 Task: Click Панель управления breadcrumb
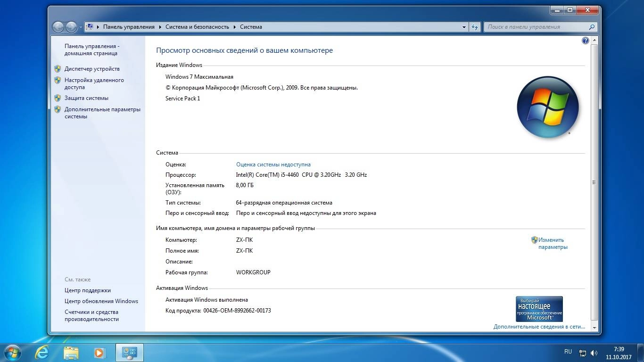pyautogui.click(x=129, y=27)
